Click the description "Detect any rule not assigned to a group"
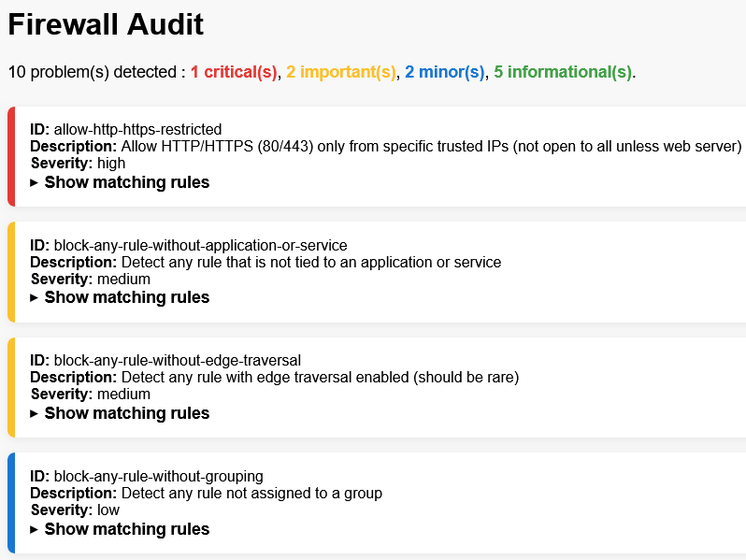746x560 pixels. (251, 493)
